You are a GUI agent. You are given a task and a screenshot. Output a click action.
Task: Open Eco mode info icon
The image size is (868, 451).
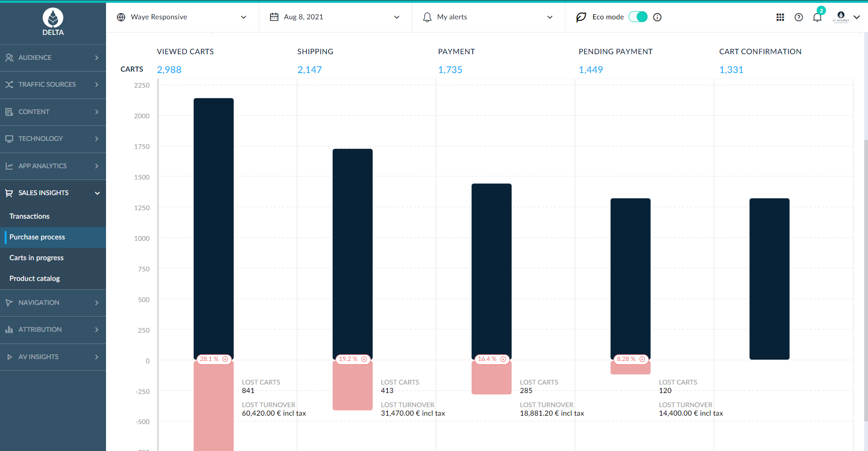click(x=657, y=17)
